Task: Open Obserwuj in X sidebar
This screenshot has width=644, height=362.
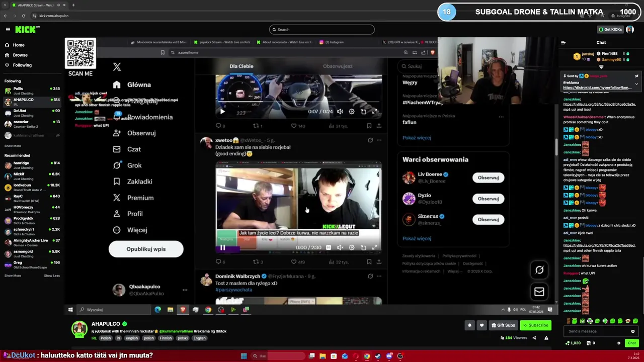Action: click(x=134, y=133)
